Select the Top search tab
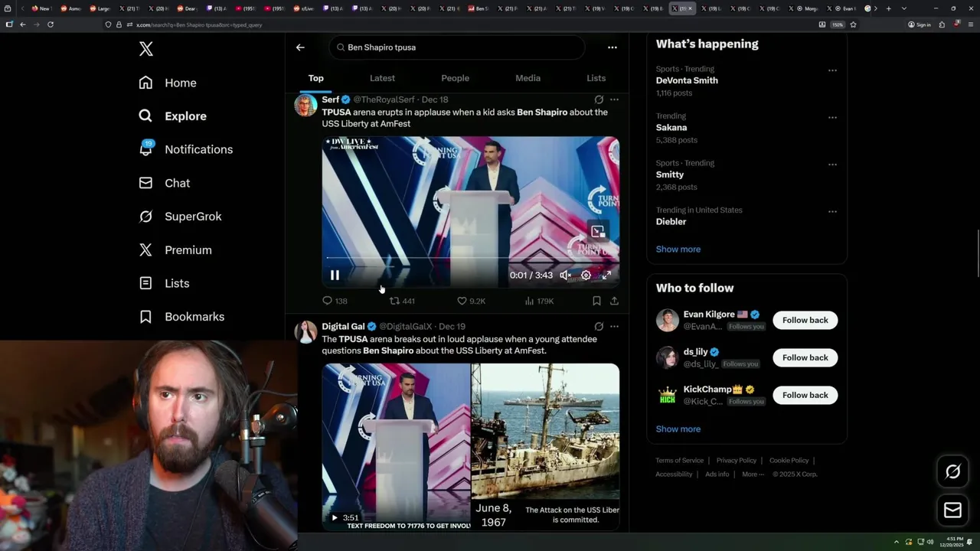 (316, 78)
